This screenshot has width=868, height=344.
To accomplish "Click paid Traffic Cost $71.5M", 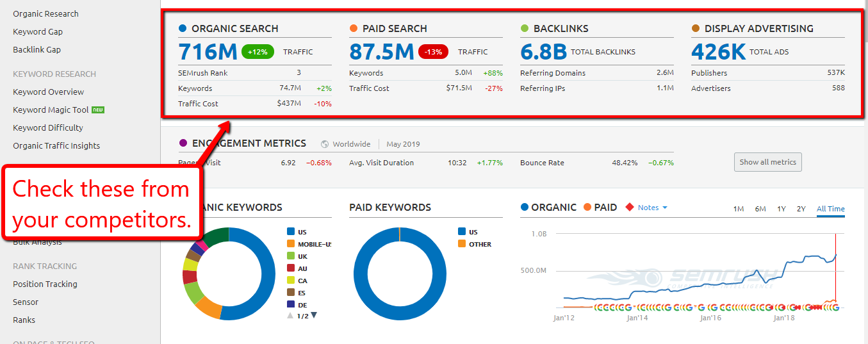I will click(459, 88).
